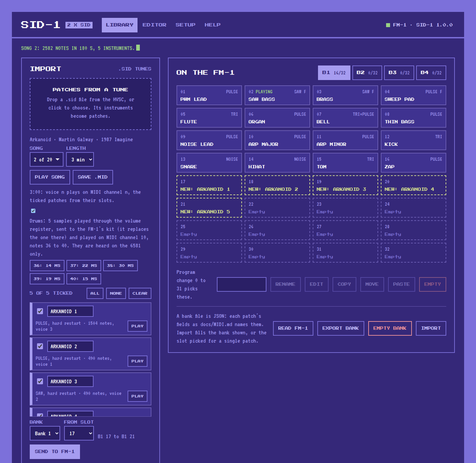Play the Arkanoid 2 patch

click(137, 361)
